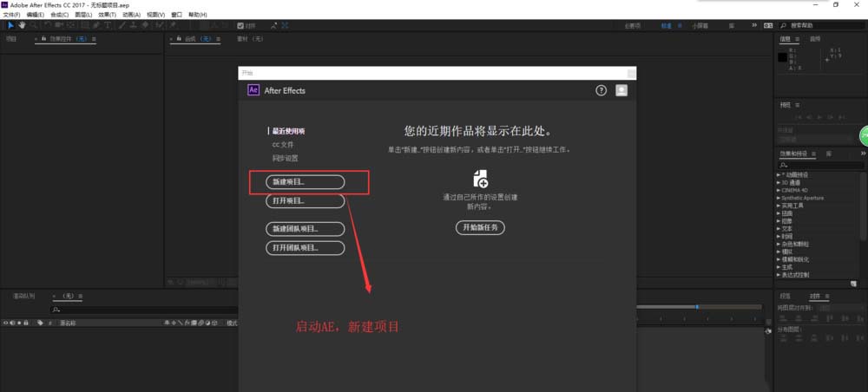Open the 合成(C) menu

click(x=59, y=15)
